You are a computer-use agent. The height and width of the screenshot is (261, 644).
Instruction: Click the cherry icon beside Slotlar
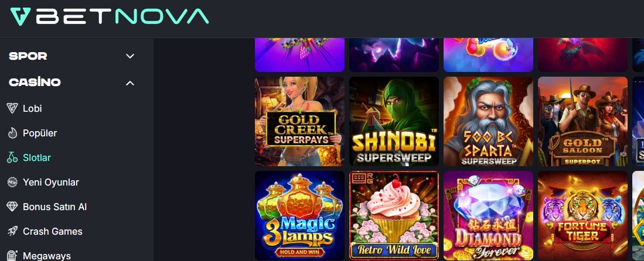point(12,157)
